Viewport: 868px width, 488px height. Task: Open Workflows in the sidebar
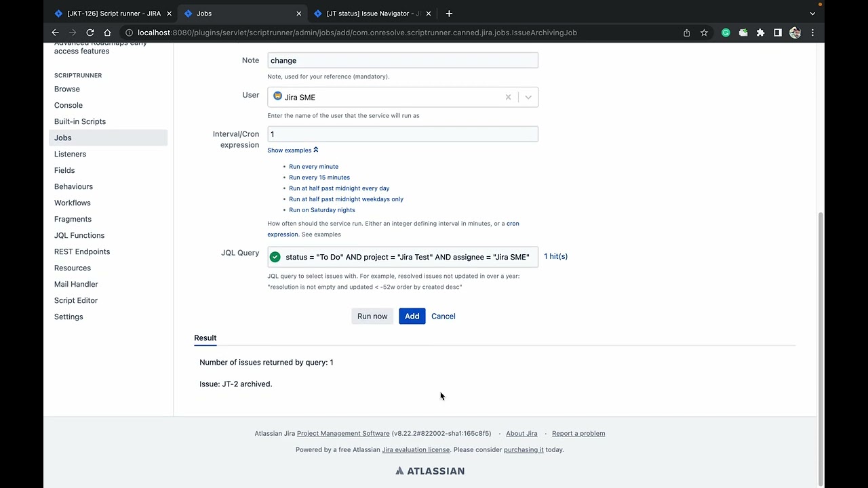(73, 203)
